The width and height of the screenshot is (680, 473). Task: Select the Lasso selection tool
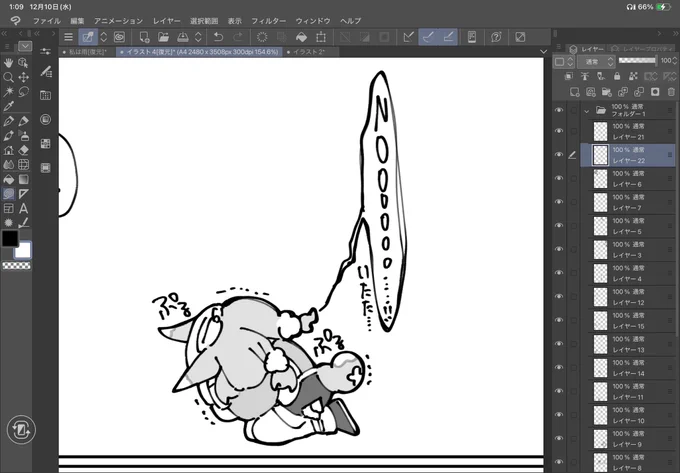pos(23,92)
